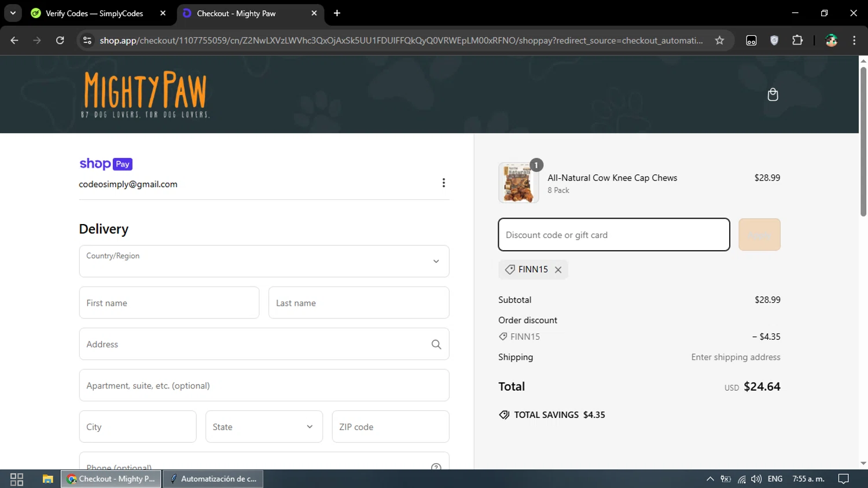Open the tab search dropdown arrow
Viewport: 868px width, 488px height.
13,13
